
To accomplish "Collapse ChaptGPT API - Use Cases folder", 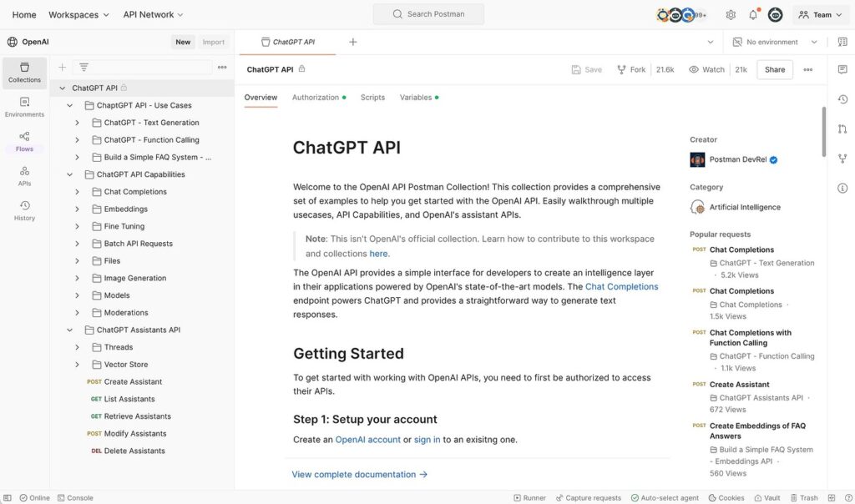I will [70, 105].
